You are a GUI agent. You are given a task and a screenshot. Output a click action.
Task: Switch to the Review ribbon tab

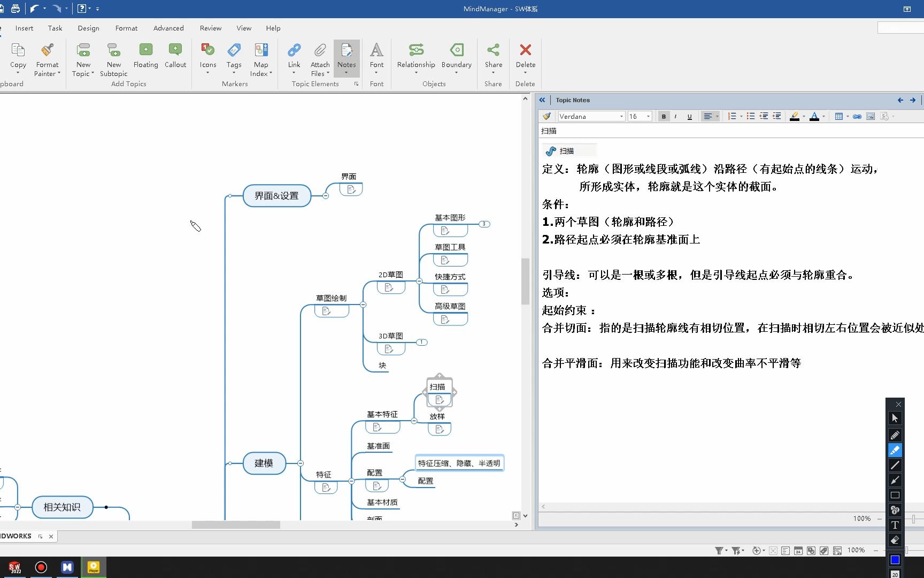[x=210, y=28]
